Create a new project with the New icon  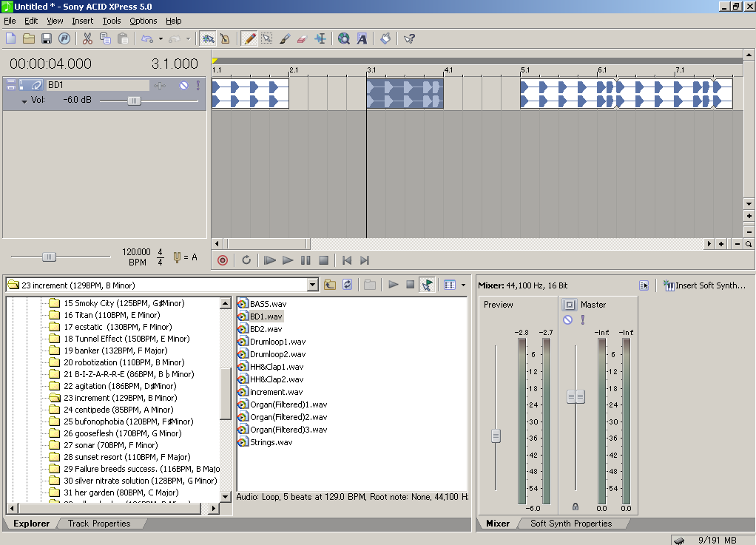point(10,38)
